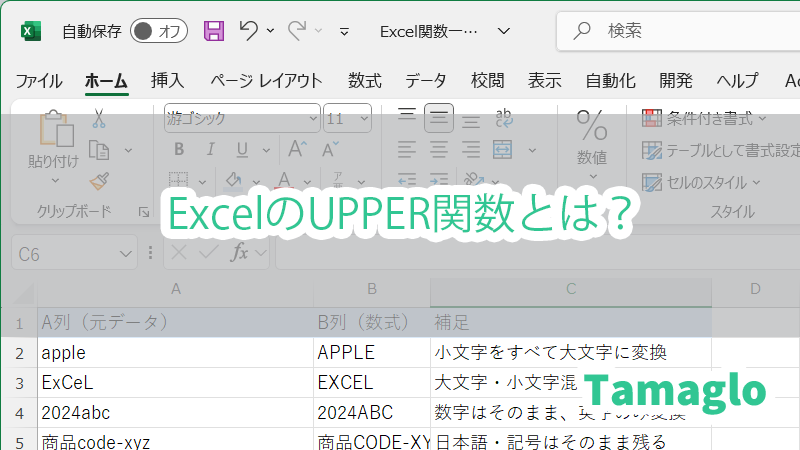
Task: Click the Increase Font Size icon
Action: click(x=297, y=150)
